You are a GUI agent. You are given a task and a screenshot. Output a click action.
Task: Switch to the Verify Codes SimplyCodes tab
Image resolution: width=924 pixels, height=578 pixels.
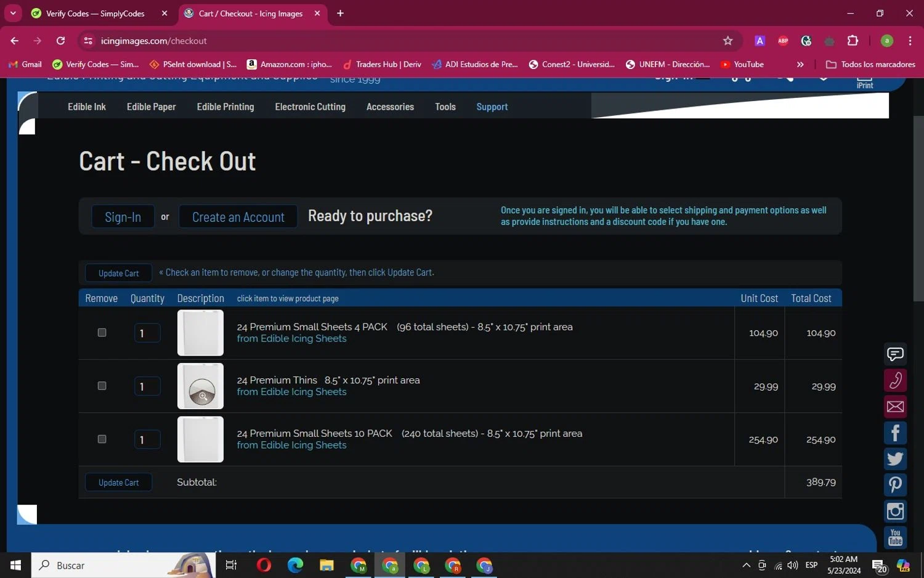95,14
